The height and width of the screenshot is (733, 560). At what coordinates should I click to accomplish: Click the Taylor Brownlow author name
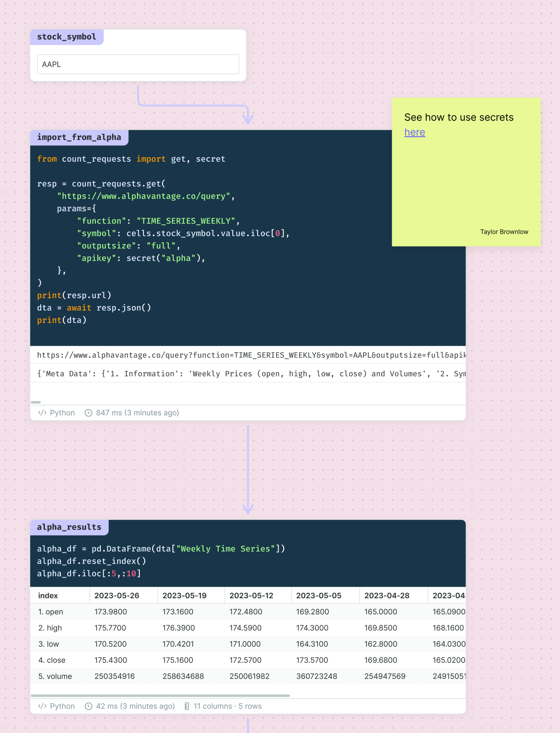coord(504,232)
